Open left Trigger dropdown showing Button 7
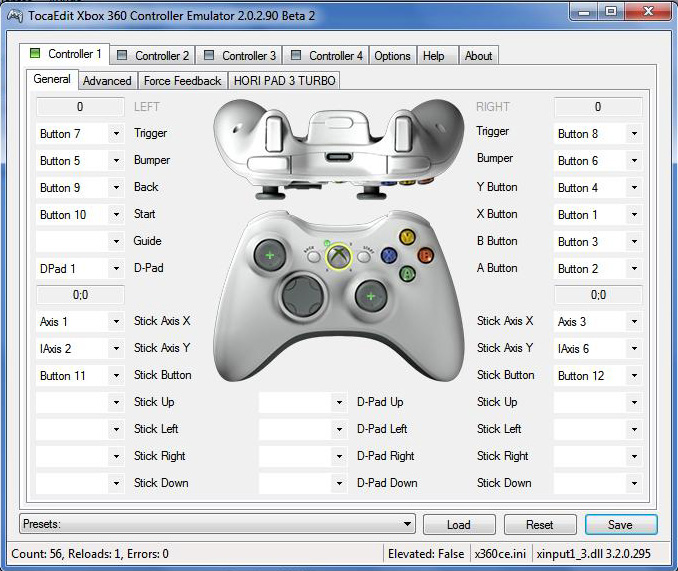Viewport: 678px width, 571px height. click(80, 134)
